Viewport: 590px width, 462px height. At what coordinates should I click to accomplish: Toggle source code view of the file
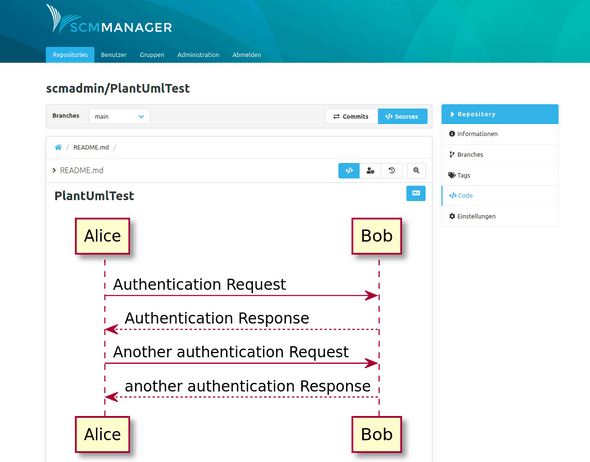pyautogui.click(x=349, y=170)
